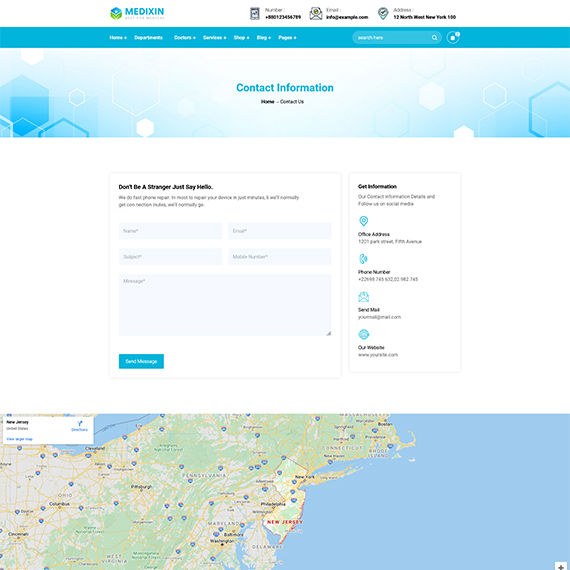
Task: Click the Our Website globe icon
Action: [x=364, y=334]
